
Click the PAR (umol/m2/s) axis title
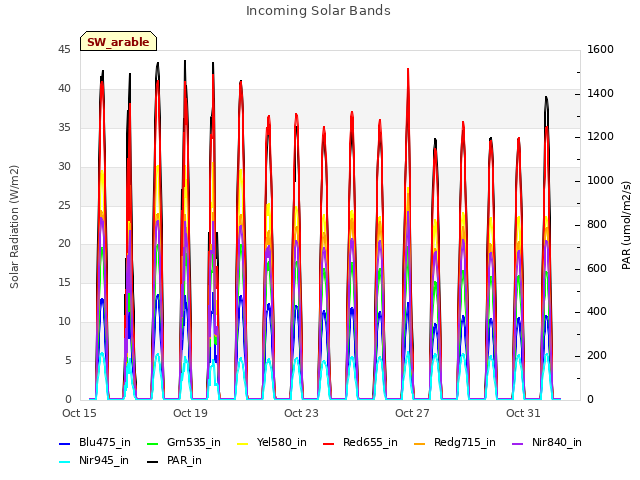pyautogui.click(x=626, y=225)
